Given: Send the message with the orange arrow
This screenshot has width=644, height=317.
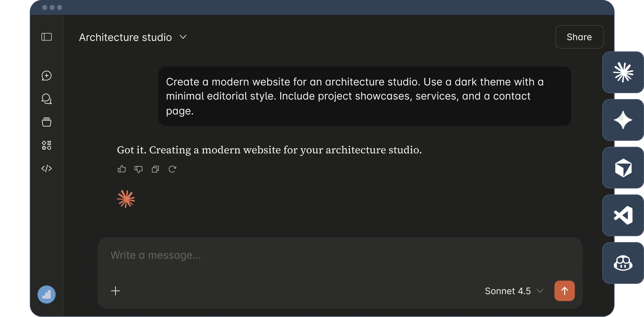Looking at the screenshot, I should coord(565,291).
